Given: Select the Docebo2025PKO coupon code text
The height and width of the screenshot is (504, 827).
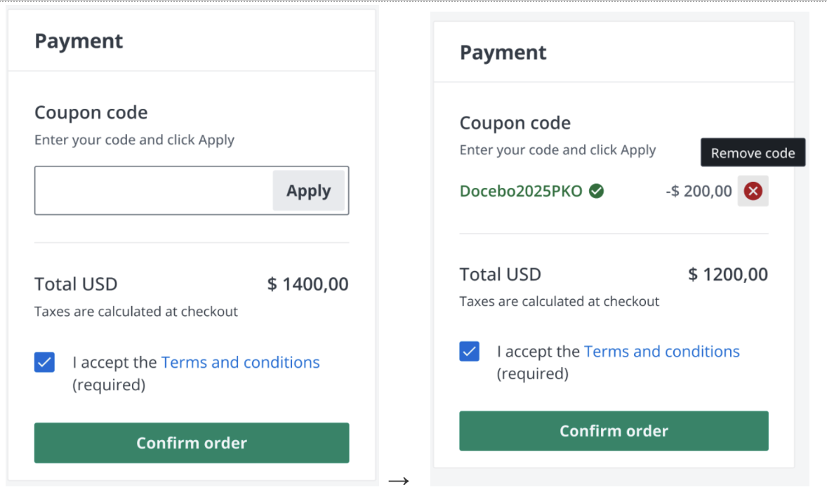Looking at the screenshot, I should pos(521,191).
